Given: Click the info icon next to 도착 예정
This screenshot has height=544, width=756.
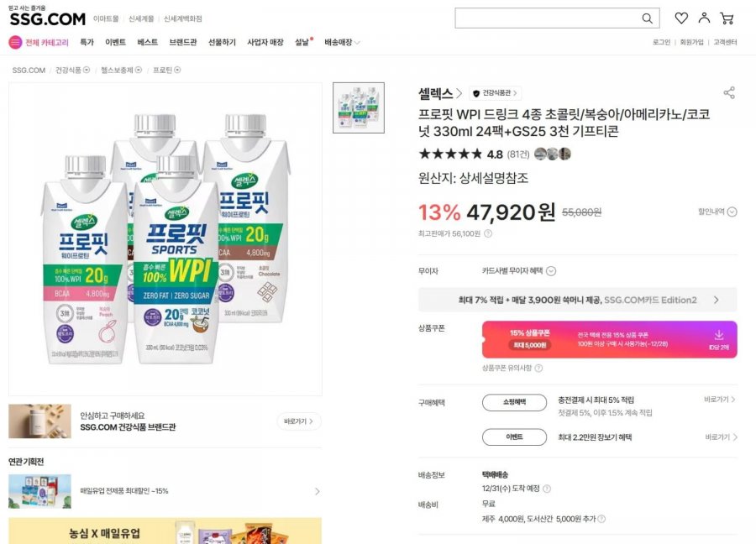Looking at the screenshot, I should pos(547,489).
